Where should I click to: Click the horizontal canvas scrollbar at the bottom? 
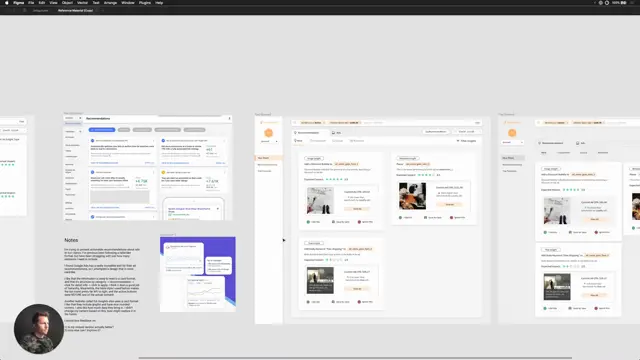point(355,358)
